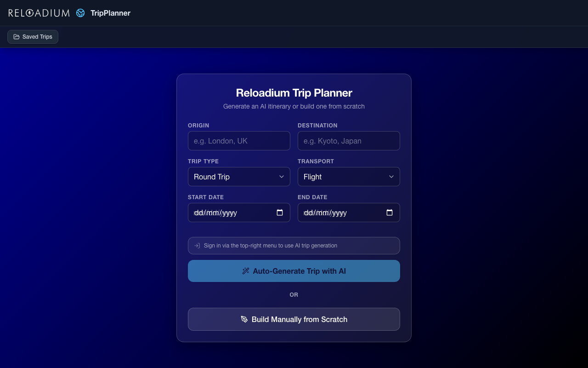Click the TripPlanner app icon

tap(80, 13)
